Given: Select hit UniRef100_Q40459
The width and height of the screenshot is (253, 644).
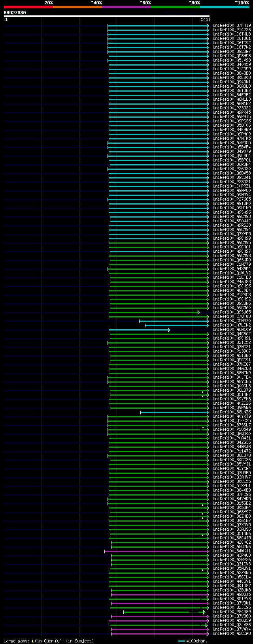Looking at the screenshot, I should [232, 64].
